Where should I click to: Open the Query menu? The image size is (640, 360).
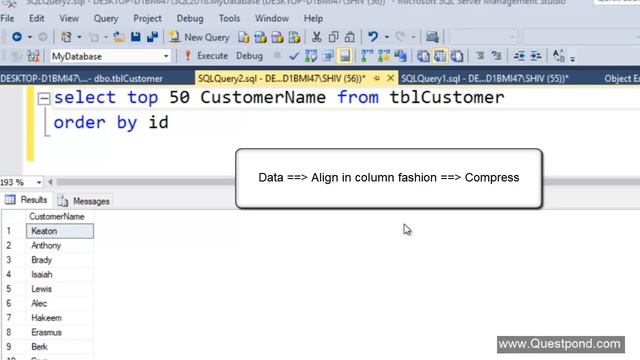click(106, 18)
